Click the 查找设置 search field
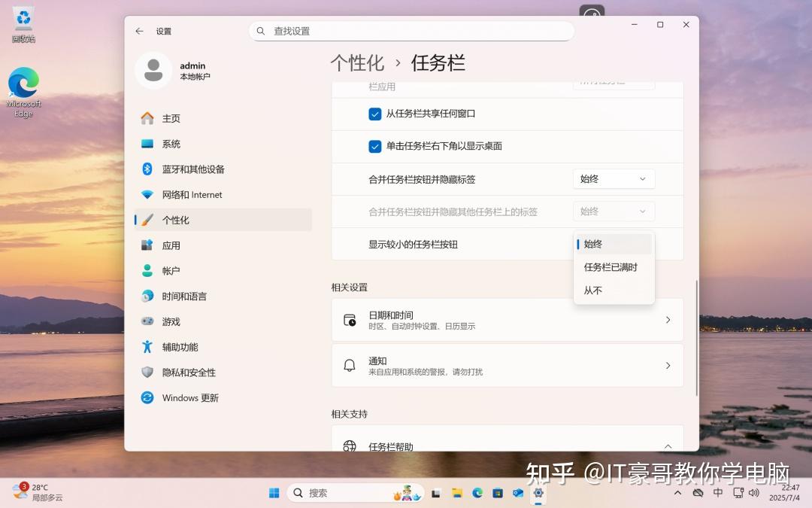 (x=412, y=31)
